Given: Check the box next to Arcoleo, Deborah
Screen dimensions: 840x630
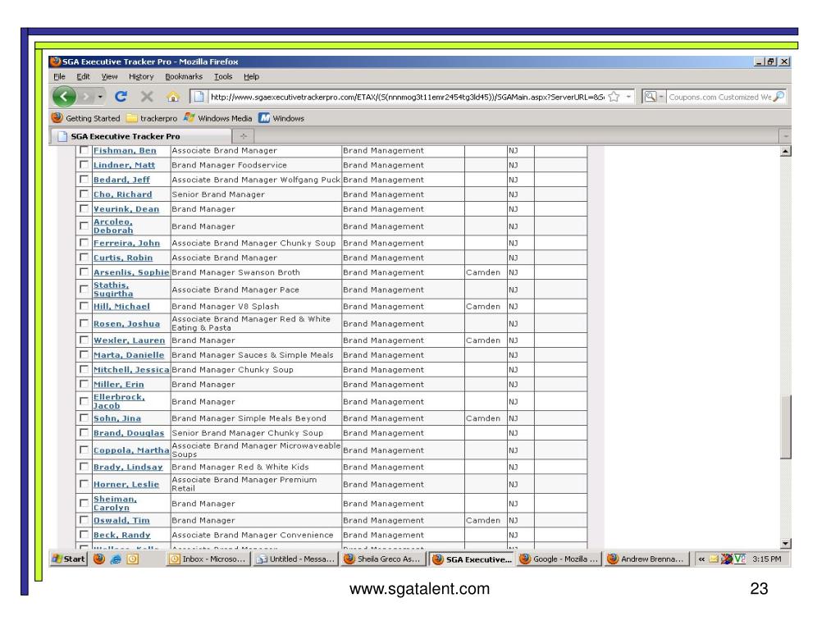Looking at the screenshot, I should pyautogui.click(x=84, y=226).
